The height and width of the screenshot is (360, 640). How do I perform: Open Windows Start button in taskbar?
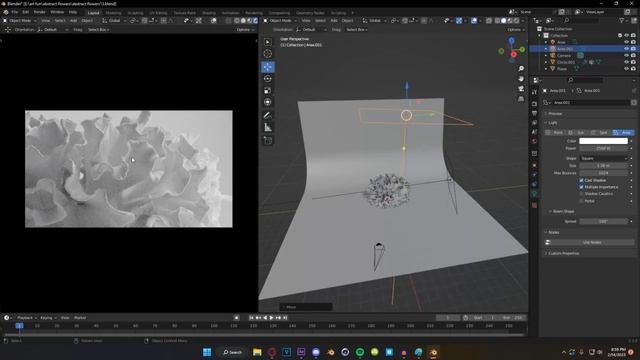coord(207,352)
